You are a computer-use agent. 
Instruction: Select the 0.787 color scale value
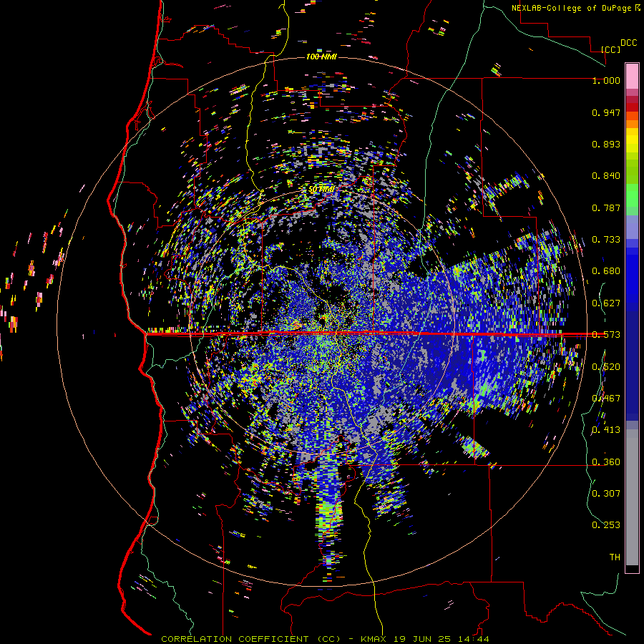point(606,208)
